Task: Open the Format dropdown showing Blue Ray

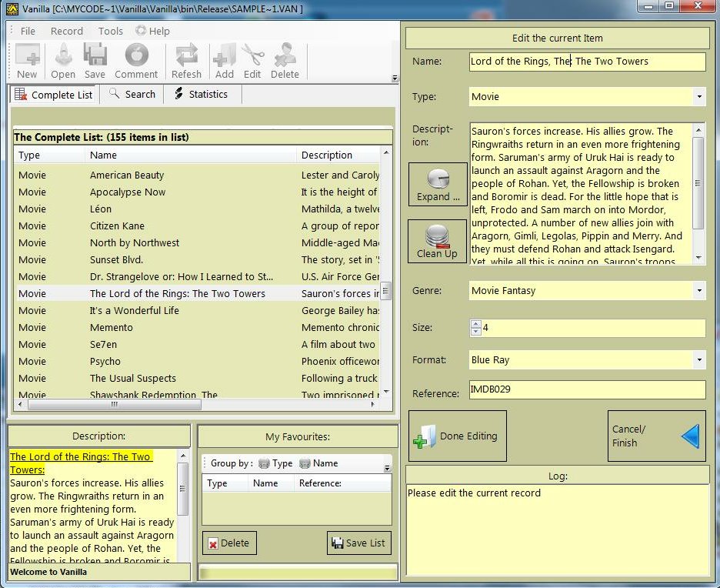Action: tap(698, 360)
